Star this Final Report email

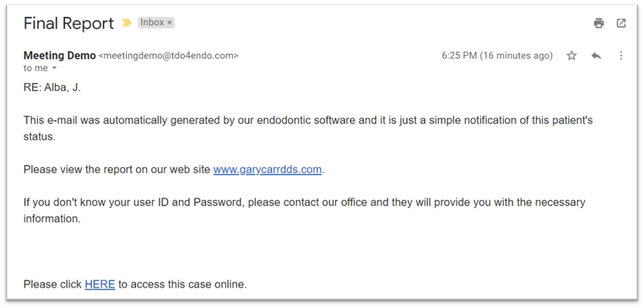click(x=571, y=55)
